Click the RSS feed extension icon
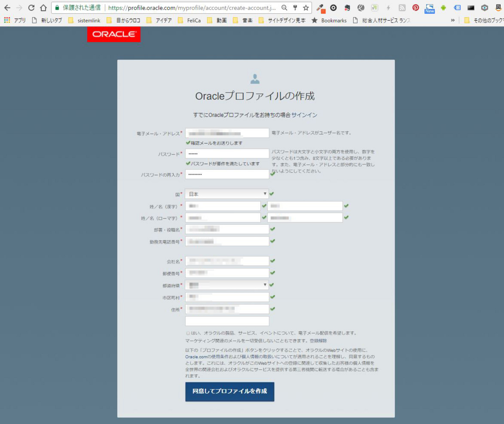 tap(402, 8)
